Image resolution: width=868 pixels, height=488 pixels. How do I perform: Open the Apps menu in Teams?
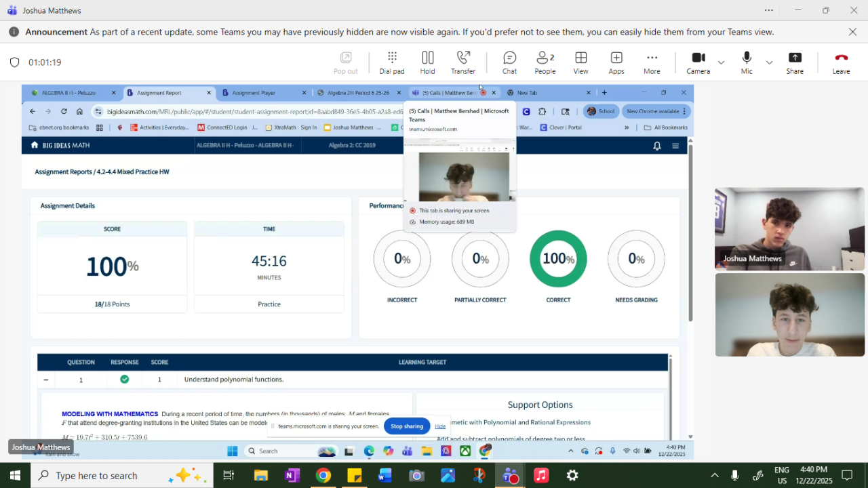(x=616, y=62)
